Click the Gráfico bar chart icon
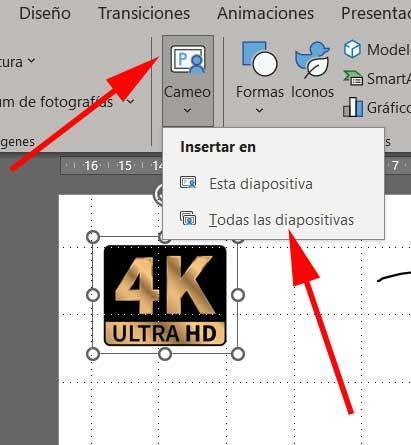Viewport: 411px width, 445px height. click(353, 107)
